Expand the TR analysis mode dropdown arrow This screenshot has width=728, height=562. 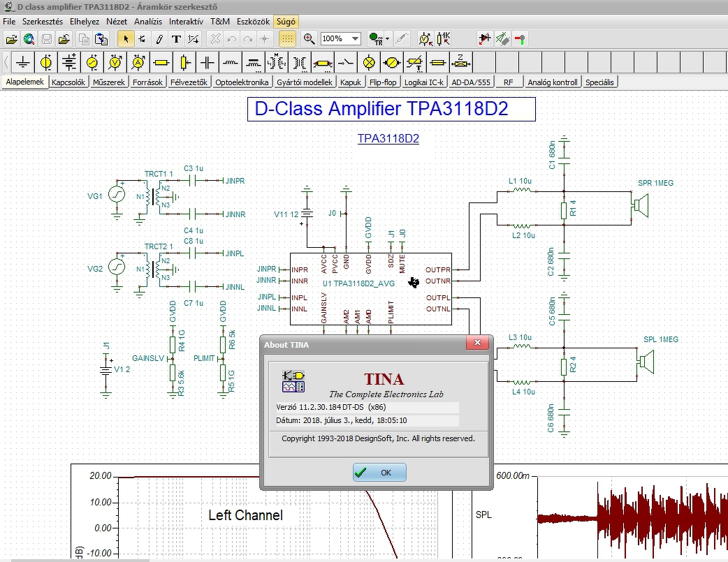387,39
